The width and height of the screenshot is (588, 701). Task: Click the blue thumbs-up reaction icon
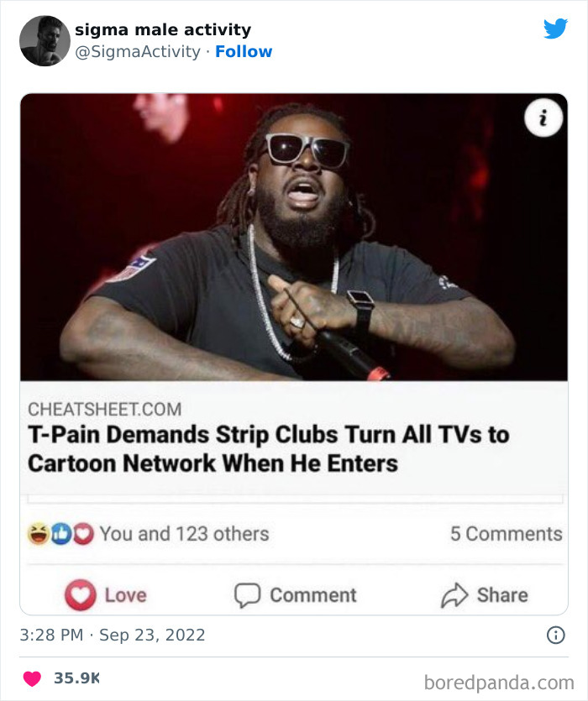pyautogui.click(x=60, y=534)
